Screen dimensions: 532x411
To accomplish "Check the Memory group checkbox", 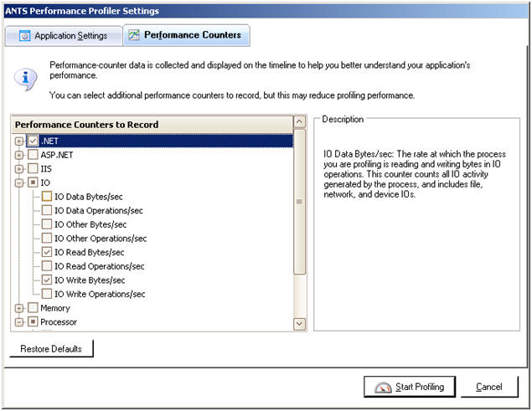I will coord(33,308).
